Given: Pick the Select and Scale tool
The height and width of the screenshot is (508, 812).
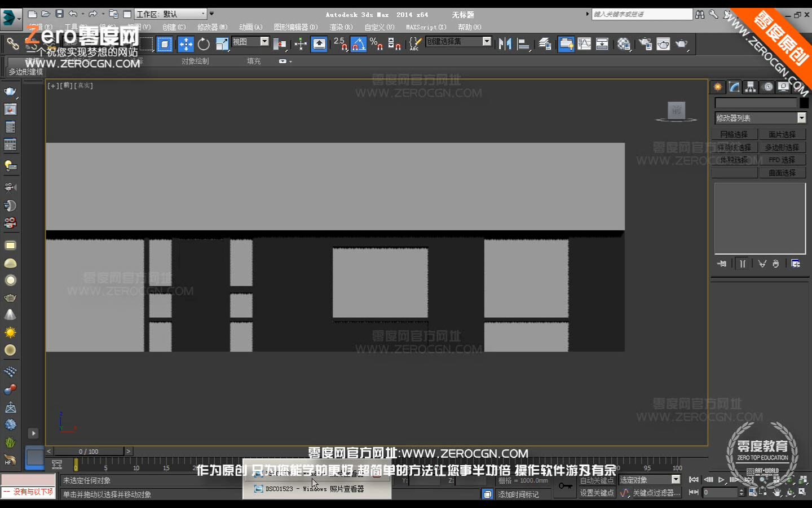Looking at the screenshot, I should click(222, 44).
